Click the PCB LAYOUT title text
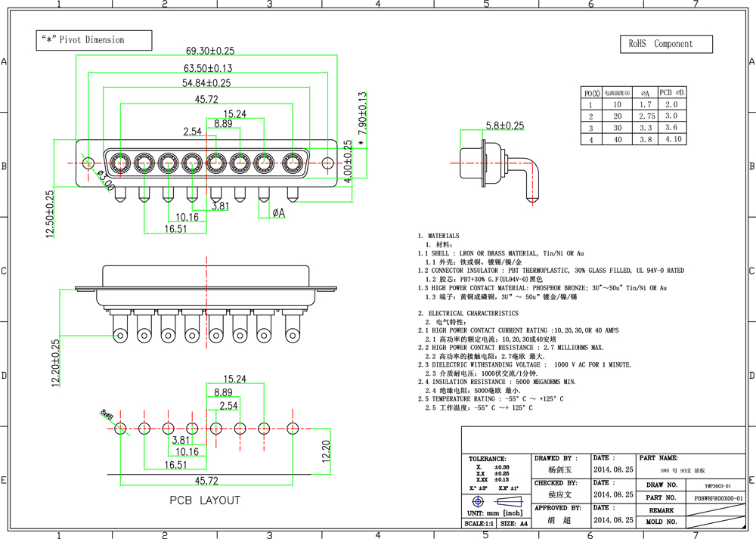 204,500
